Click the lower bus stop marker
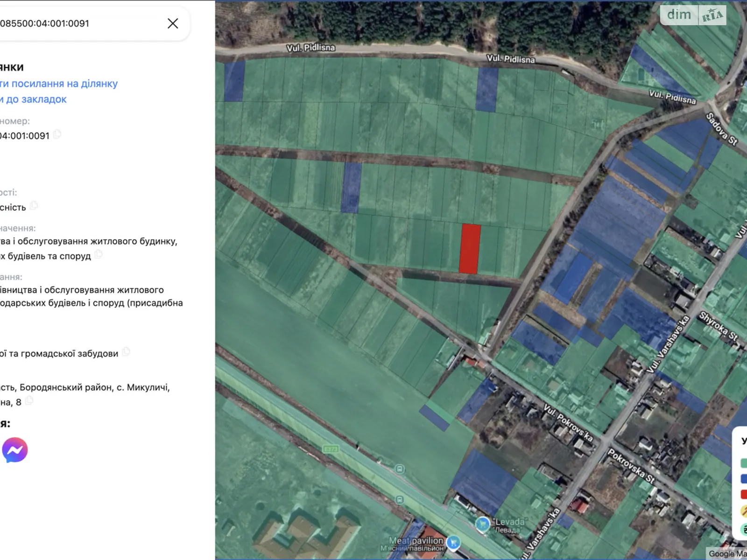 [399, 500]
